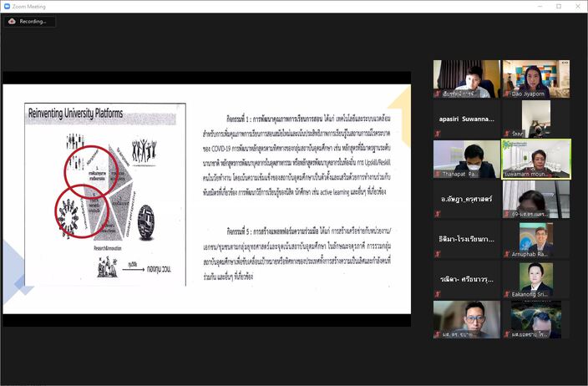The width and height of the screenshot is (588, 386).
Task: Click the Recording cloud icon
Action: (12, 22)
